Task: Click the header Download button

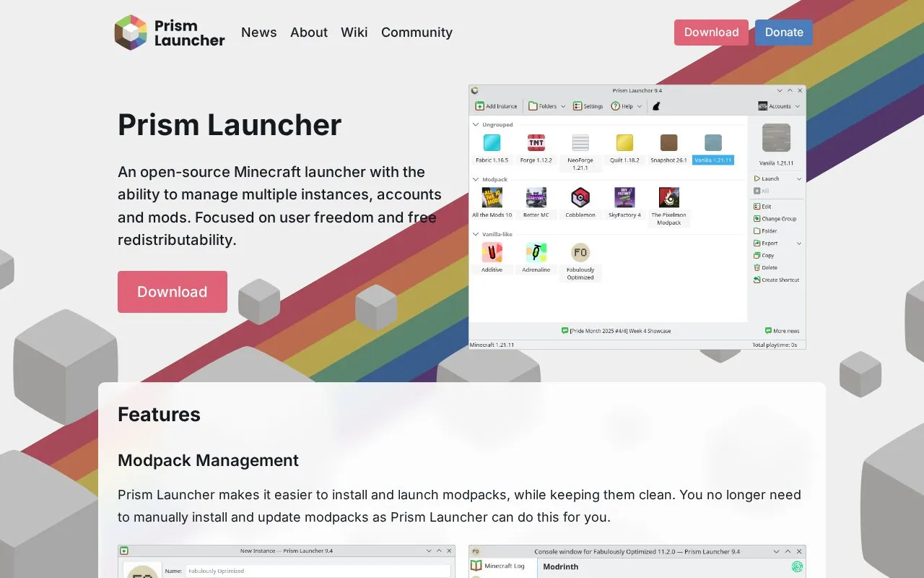Action: coord(711,33)
